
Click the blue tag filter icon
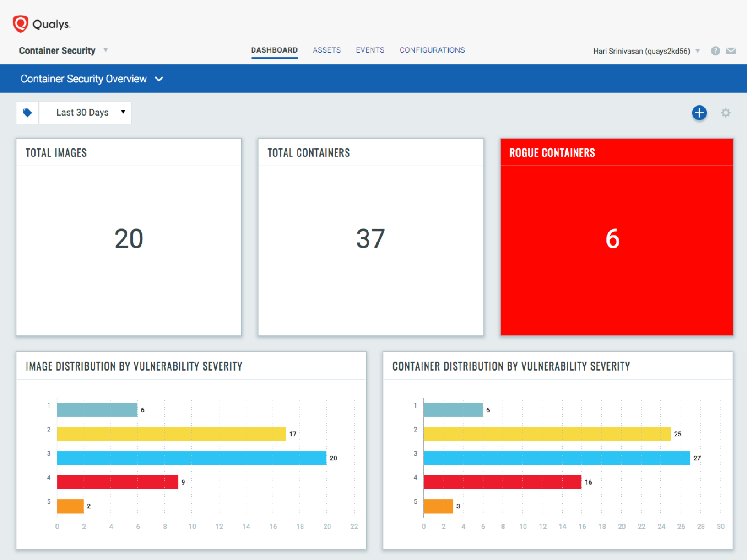click(x=27, y=113)
